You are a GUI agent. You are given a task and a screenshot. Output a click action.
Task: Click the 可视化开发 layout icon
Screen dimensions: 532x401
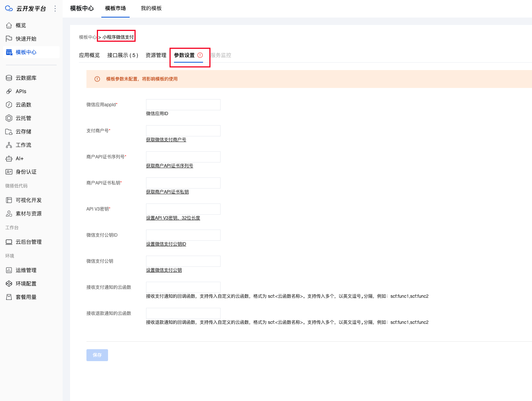[x=9, y=200]
